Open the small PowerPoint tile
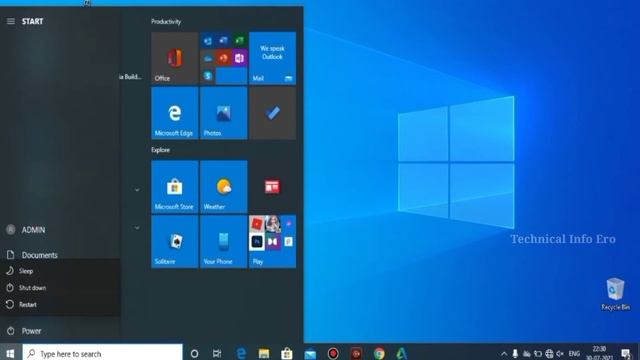The image size is (640, 360). tap(224, 58)
